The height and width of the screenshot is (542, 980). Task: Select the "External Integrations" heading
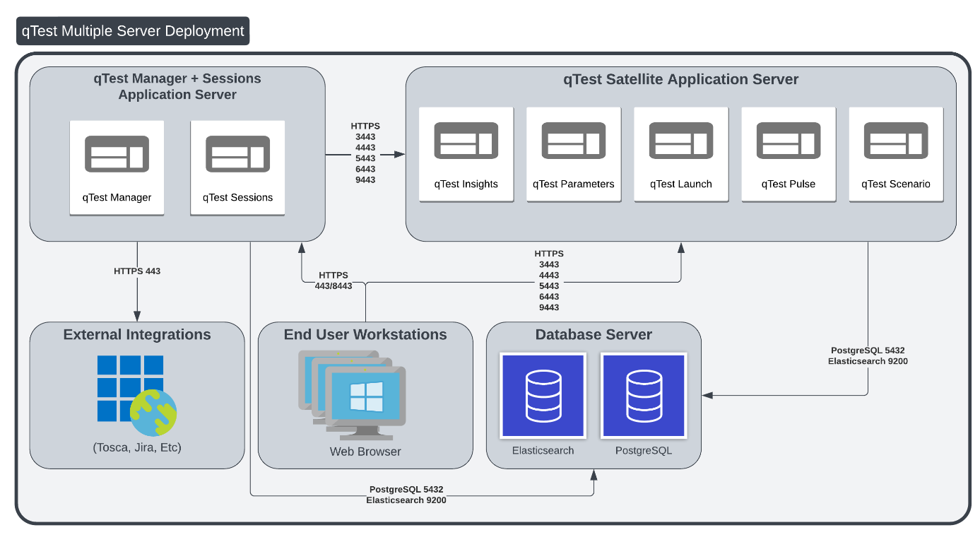click(137, 335)
